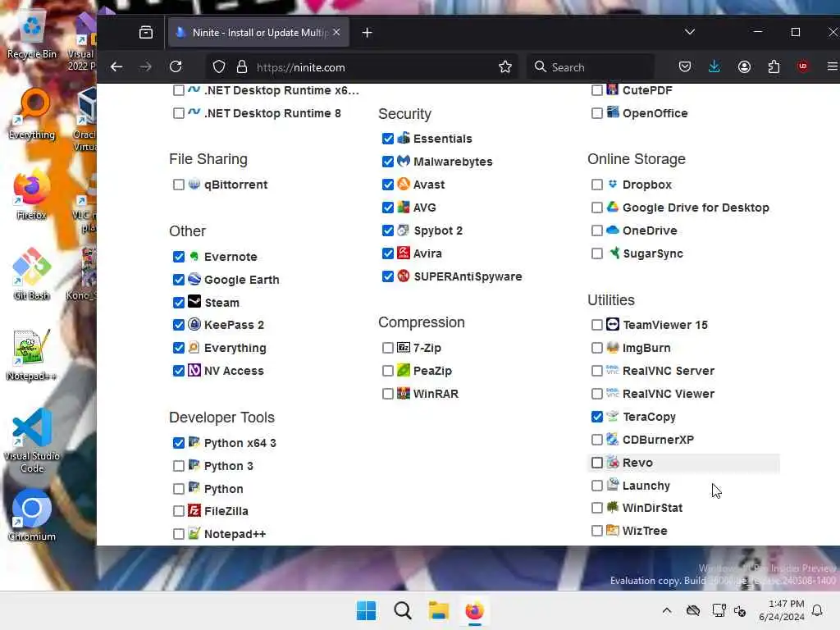This screenshot has width=840, height=630.
Task: Open Recycle Bin desktop icon
Action: (x=32, y=35)
